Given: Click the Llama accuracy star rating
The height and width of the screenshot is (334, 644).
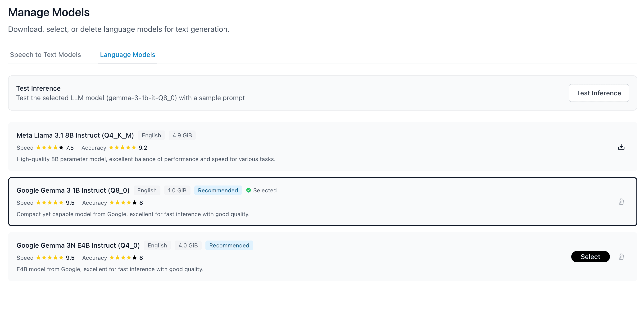Looking at the screenshot, I should pyautogui.click(x=122, y=148).
